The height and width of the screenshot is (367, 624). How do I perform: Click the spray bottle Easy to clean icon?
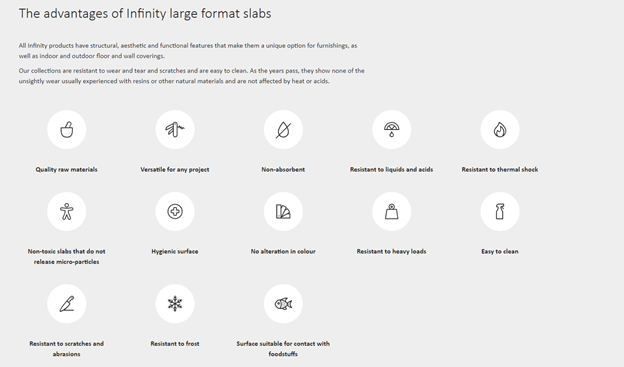coord(500,211)
